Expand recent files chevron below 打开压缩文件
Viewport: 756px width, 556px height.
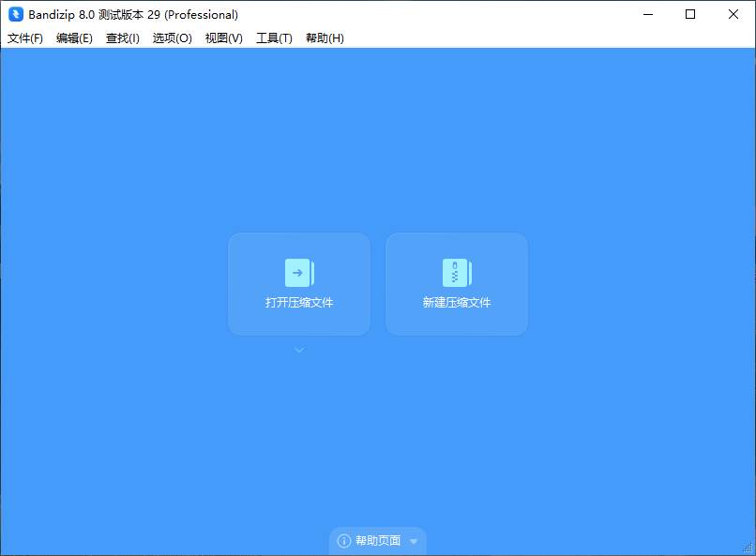coord(299,351)
